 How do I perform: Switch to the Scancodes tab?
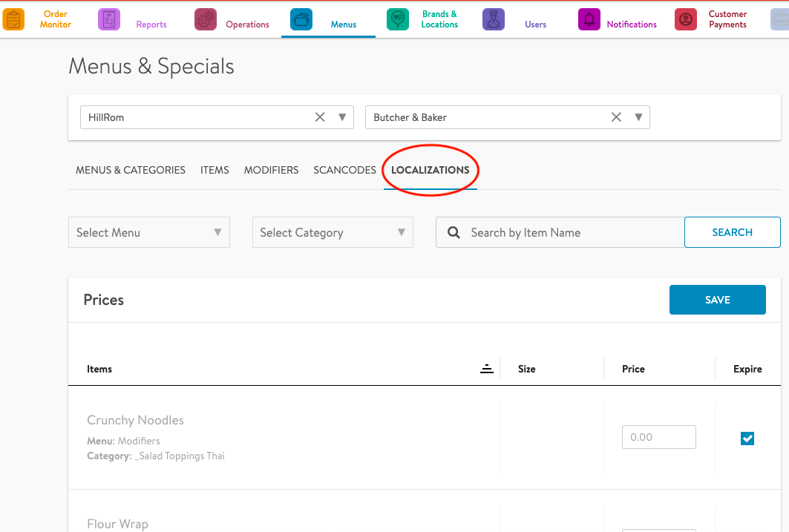344,170
